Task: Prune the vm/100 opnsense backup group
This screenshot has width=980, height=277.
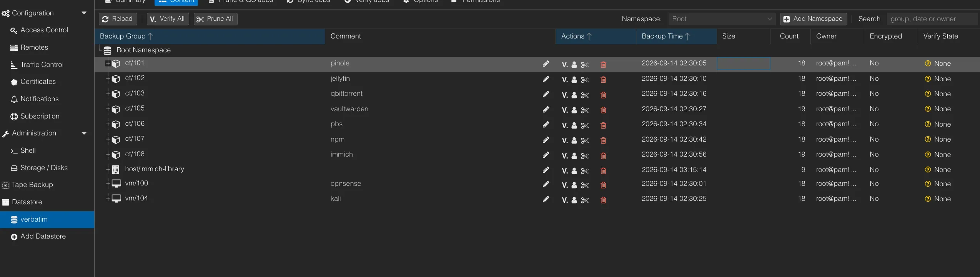Action: (585, 185)
